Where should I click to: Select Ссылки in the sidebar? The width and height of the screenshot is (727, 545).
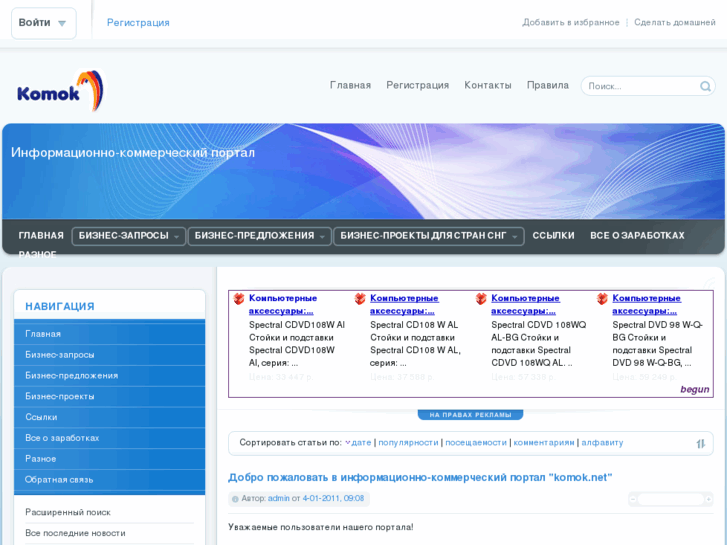coord(109,417)
